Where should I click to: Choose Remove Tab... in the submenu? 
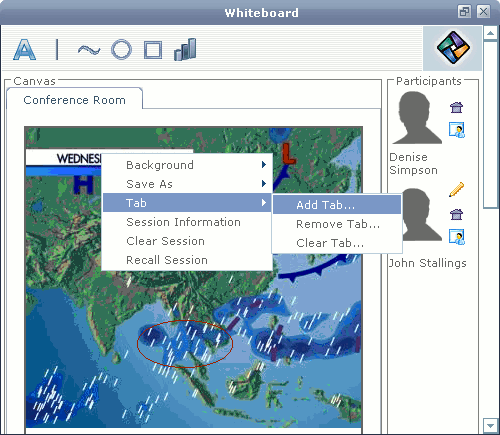[337, 224]
